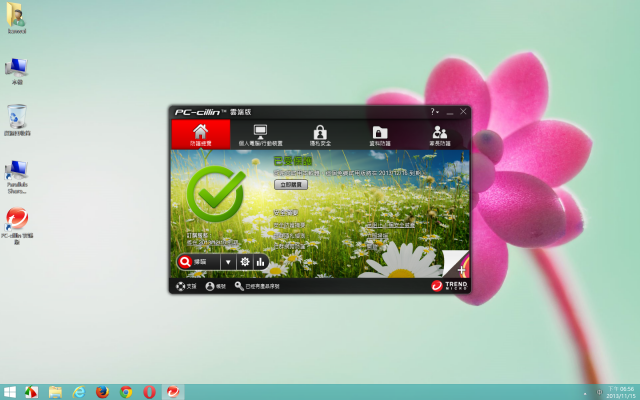Click the first underlined link on right
Screen dimensions: 640x400
pos(391,225)
